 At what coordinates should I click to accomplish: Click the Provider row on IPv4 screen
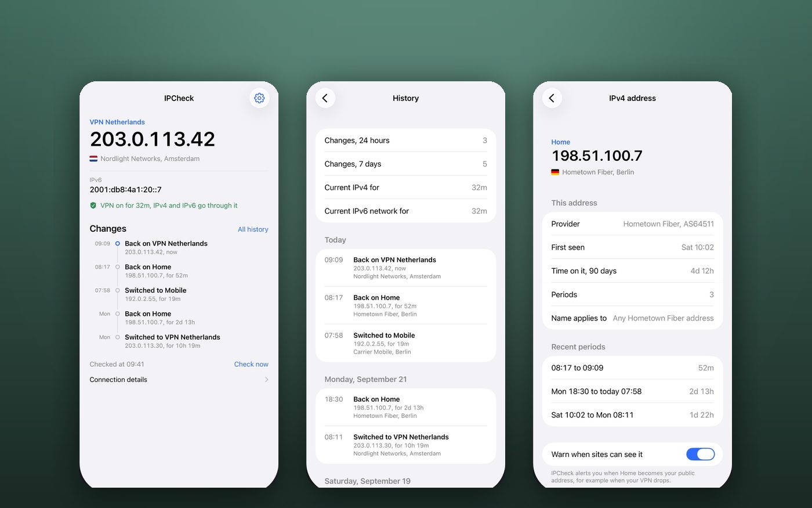(x=633, y=224)
